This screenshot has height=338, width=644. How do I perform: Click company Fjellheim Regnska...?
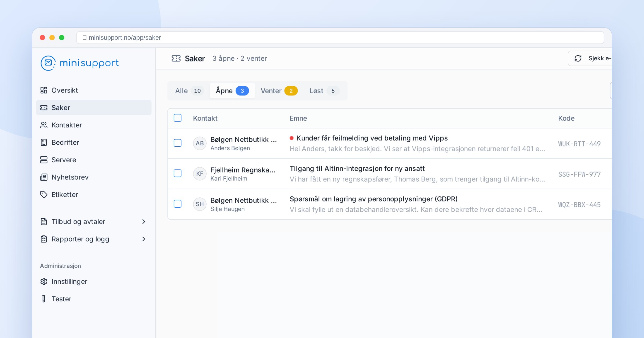(243, 170)
